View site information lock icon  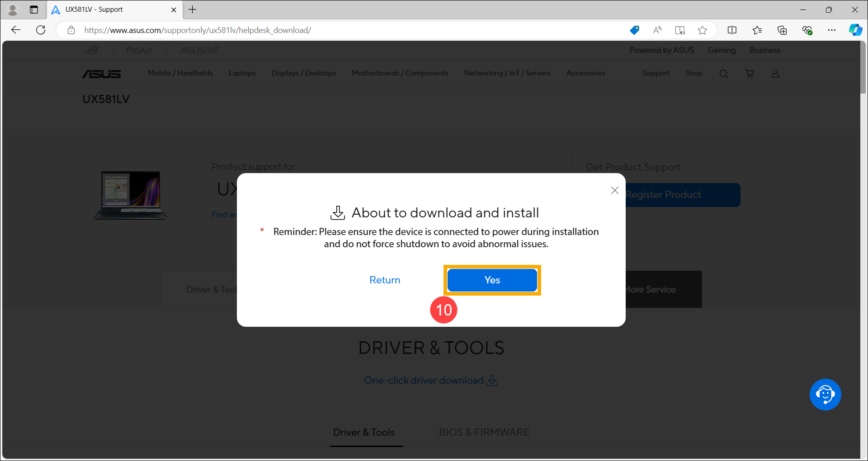click(71, 30)
